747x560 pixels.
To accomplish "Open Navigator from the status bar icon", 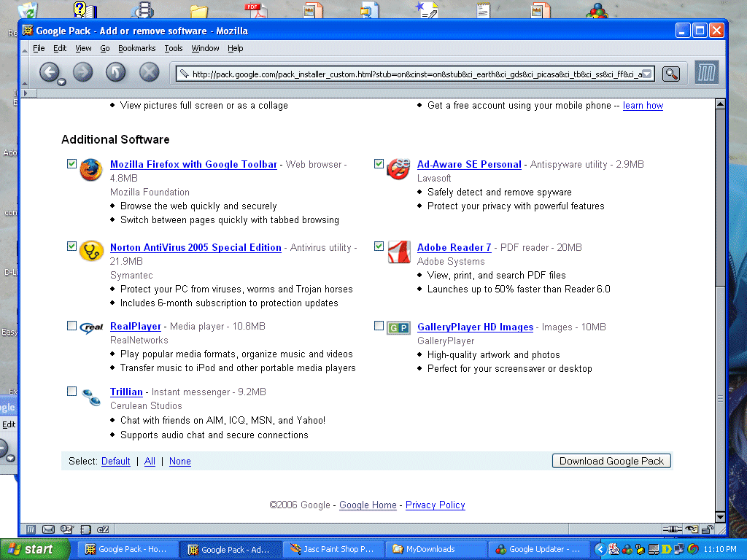I will tap(31, 529).
